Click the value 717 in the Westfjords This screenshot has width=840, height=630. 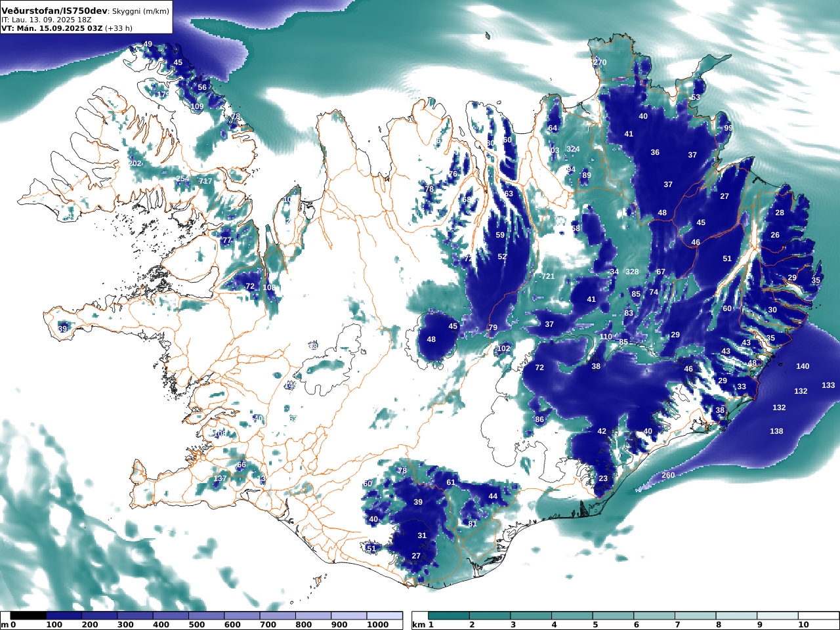point(205,181)
